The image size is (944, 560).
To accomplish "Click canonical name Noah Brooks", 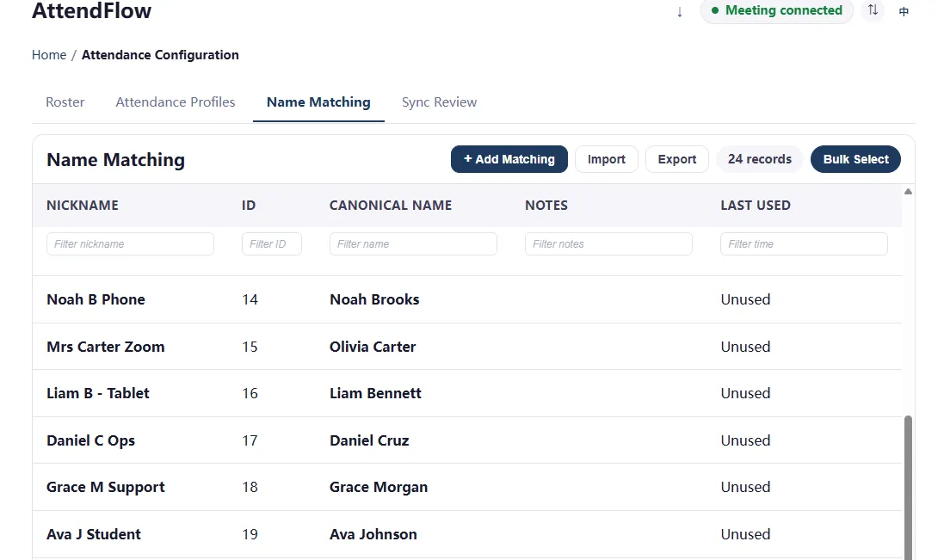I will point(374,299).
